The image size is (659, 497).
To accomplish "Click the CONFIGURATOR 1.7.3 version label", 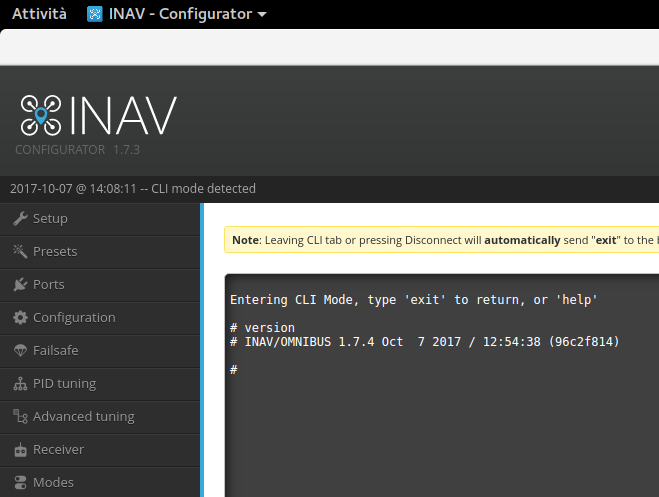I will (77, 150).
